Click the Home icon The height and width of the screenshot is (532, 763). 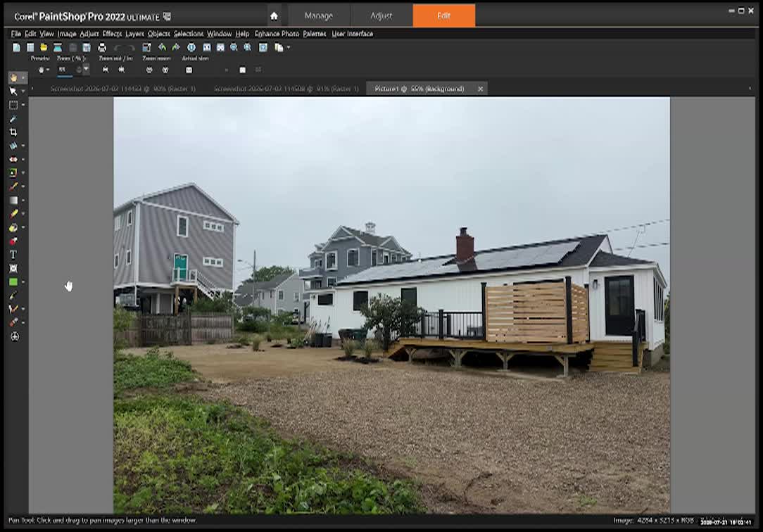click(x=274, y=16)
